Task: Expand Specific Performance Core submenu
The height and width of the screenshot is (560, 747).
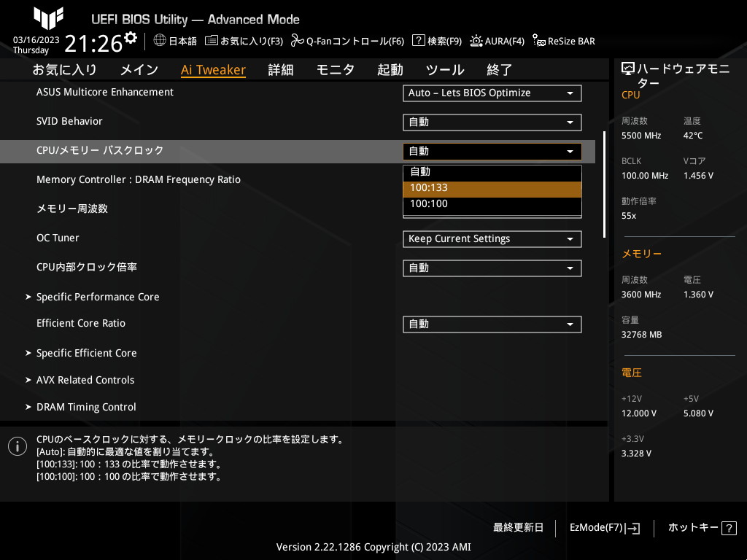Action: click(x=98, y=297)
